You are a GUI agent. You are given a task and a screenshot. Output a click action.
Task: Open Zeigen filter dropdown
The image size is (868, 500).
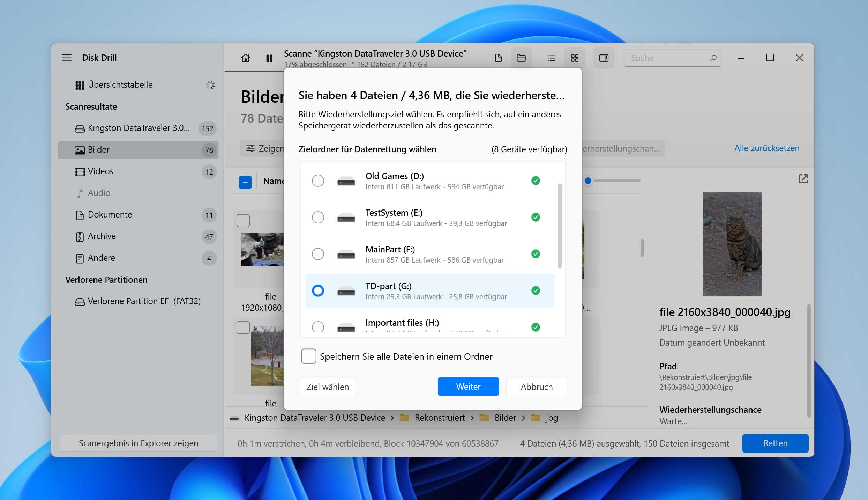262,148
